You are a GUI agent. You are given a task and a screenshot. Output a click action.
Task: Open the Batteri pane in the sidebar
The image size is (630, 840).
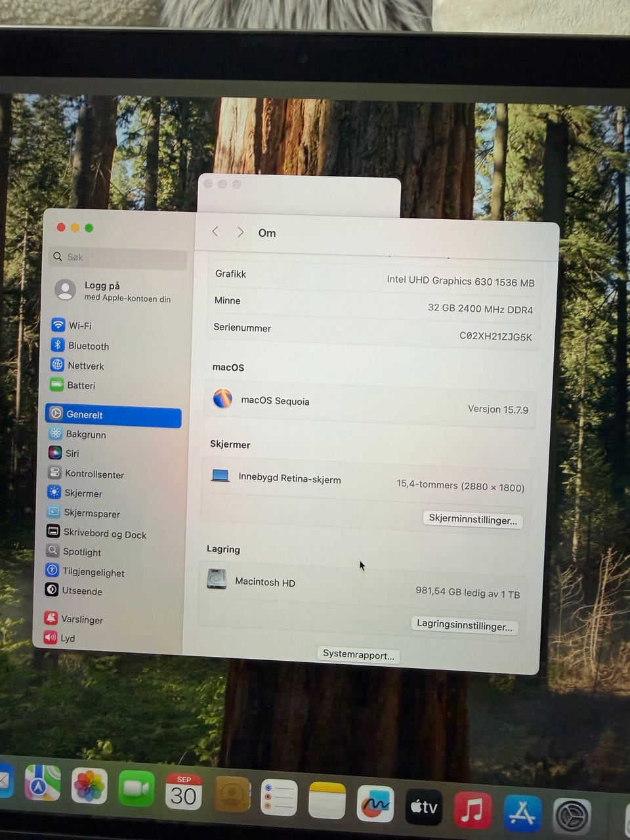(73, 385)
